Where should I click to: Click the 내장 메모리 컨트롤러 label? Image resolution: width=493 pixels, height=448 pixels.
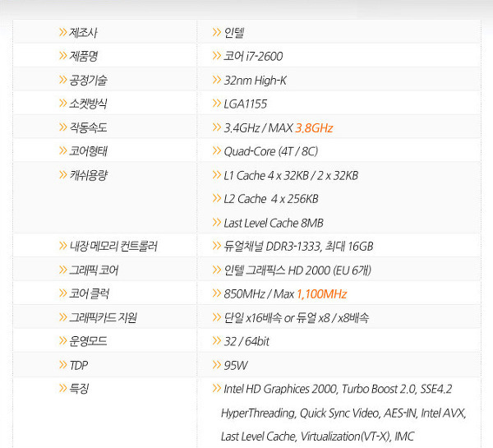click(113, 246)
